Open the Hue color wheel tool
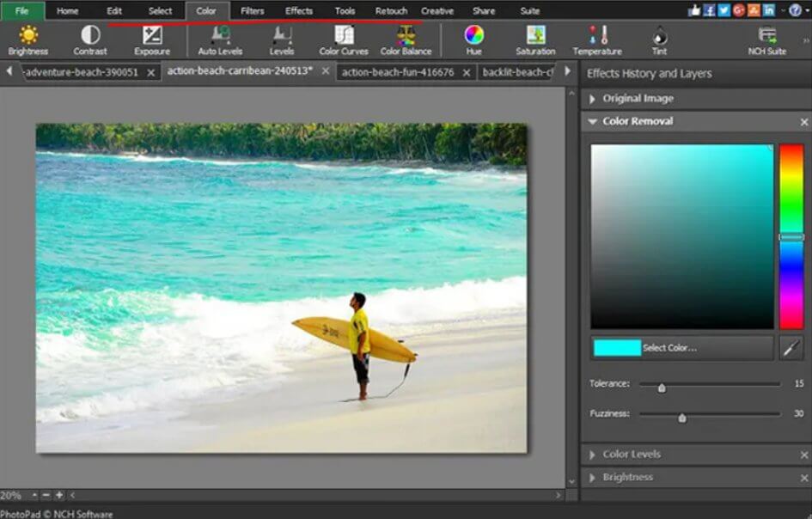This screenshot has height=519, width=812. tap(473, 40)
